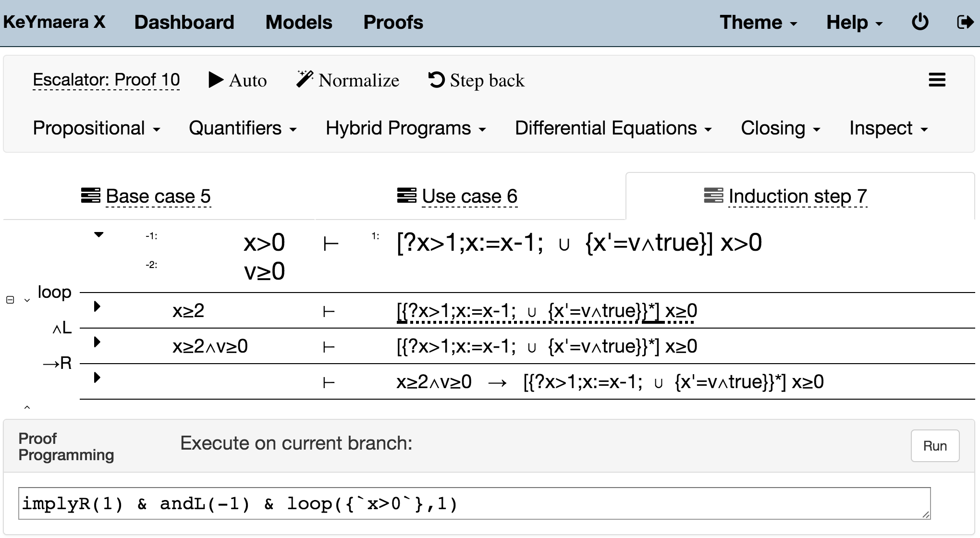Click the Use case 6 list icon
This screenshot has height=538, width=980.
click(406, 196)
